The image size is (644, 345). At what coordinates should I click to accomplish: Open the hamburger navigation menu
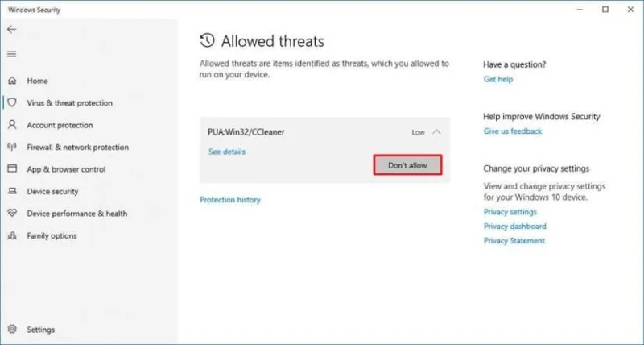tap(12, 54)
